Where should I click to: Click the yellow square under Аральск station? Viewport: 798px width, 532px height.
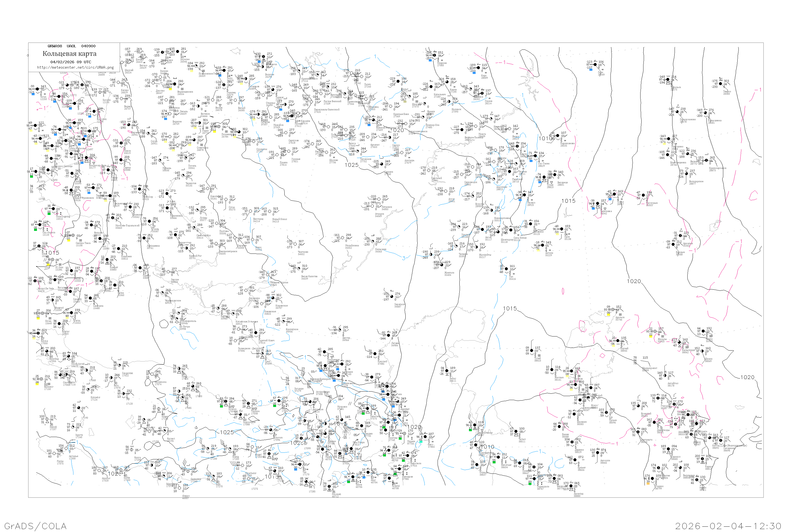coord(608,314)
